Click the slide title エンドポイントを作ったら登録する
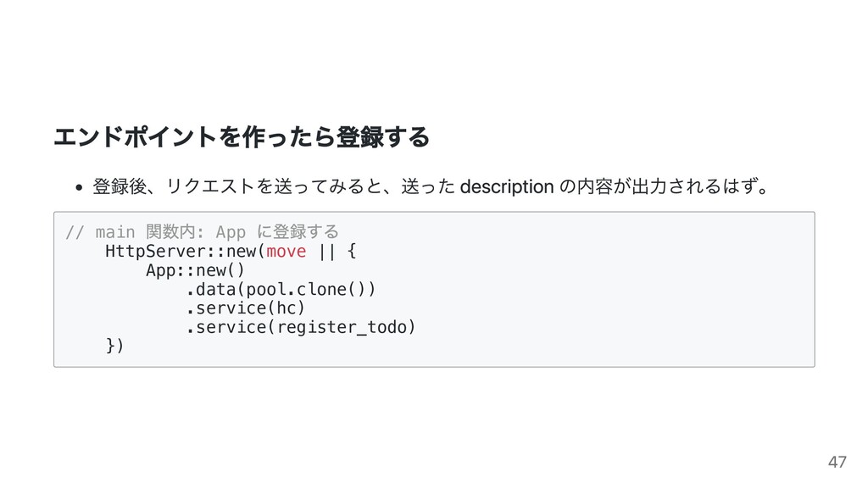868x488 pixels. 242,136
